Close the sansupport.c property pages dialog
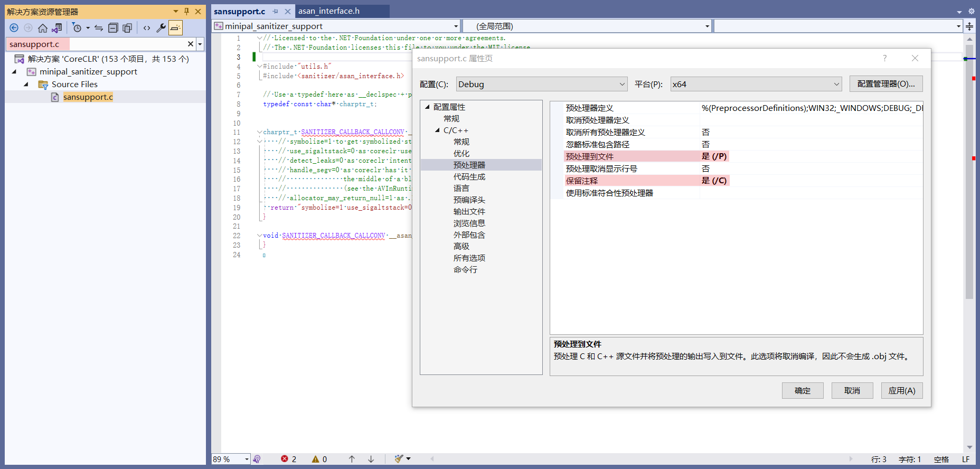Screen dimensions: 980x469 915,58
